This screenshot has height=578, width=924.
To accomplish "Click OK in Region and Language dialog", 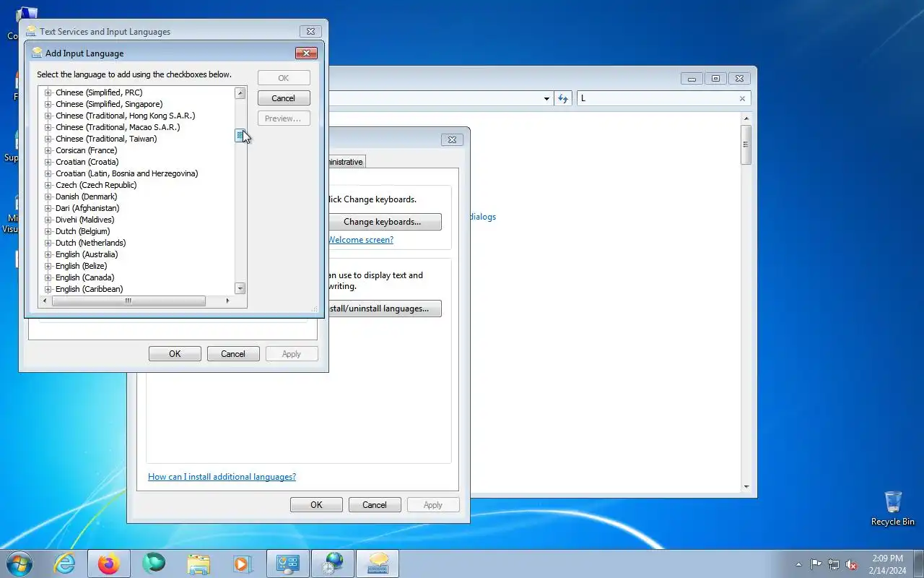I will 316,505.
